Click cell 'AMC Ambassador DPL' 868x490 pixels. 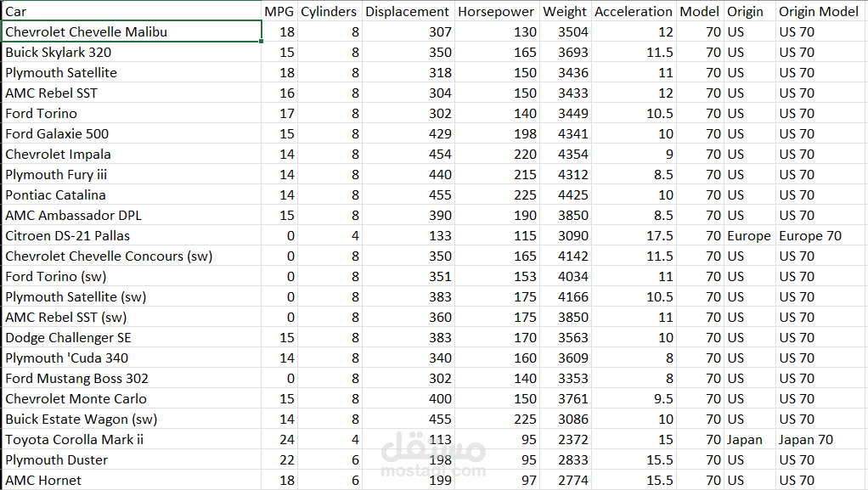[x=132, y=216]
